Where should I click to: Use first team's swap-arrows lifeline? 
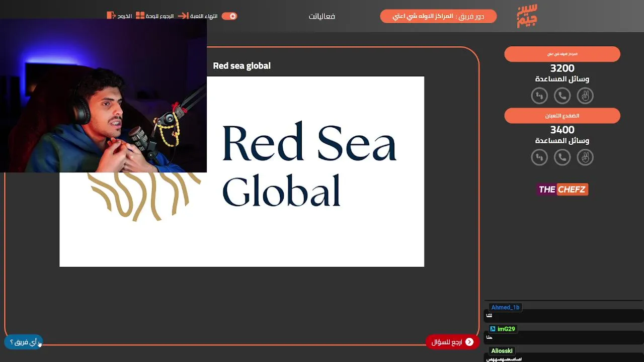pos(539,96)
